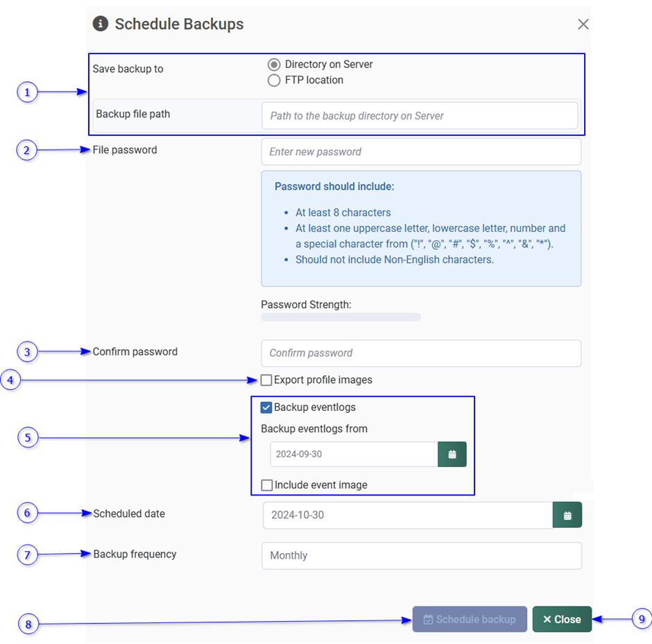
Task: Focus the Backup file path input field
Action: (x=420, y=116)
